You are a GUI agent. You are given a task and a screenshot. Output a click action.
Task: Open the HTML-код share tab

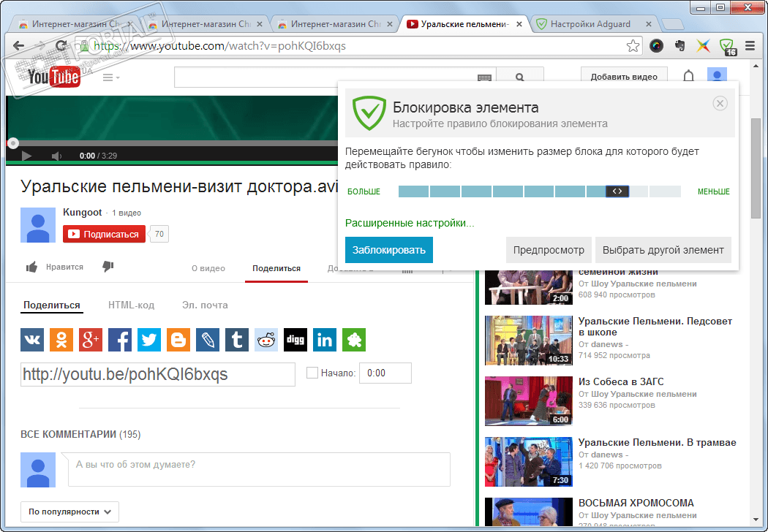131,305
